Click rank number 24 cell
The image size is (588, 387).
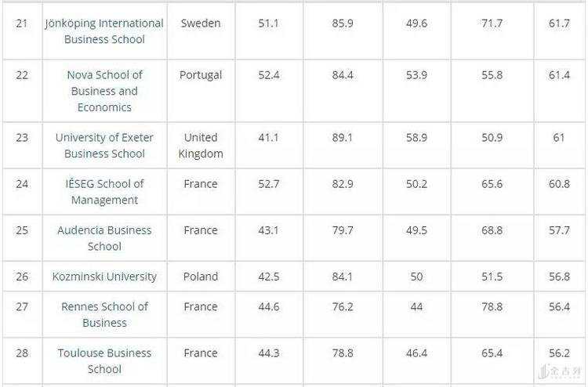pyautogui.click(x=22, y=184)
